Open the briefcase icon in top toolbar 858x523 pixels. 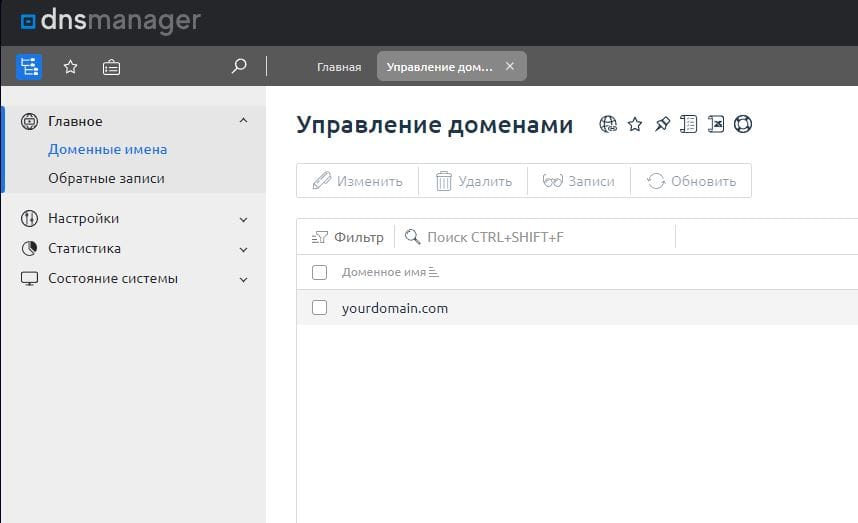pyautogui.click(x=111, y=67)
